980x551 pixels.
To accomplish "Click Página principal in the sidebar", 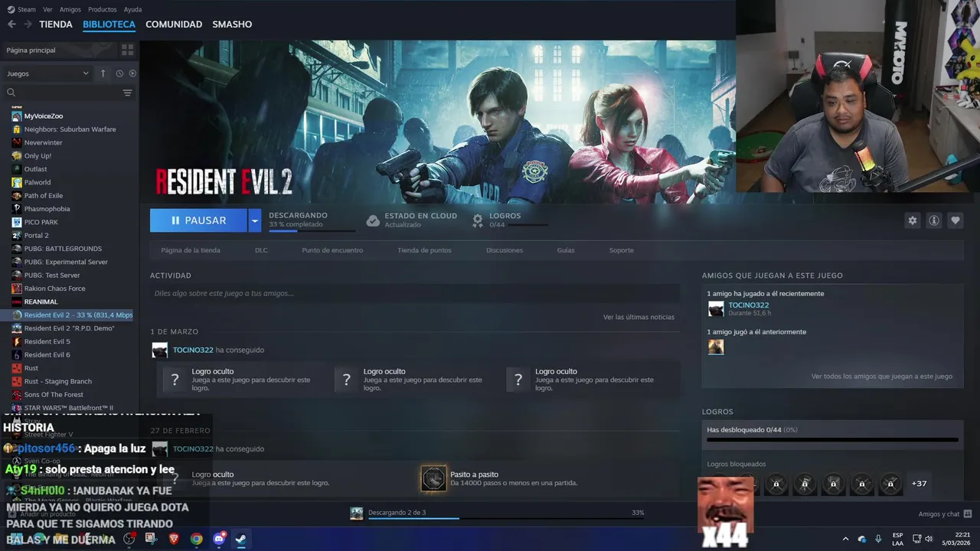I will tap(31, 50).
